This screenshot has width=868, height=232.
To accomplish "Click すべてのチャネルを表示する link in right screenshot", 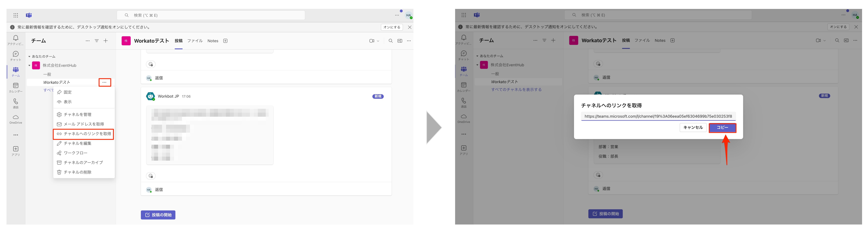I will (x=516, y=90).
